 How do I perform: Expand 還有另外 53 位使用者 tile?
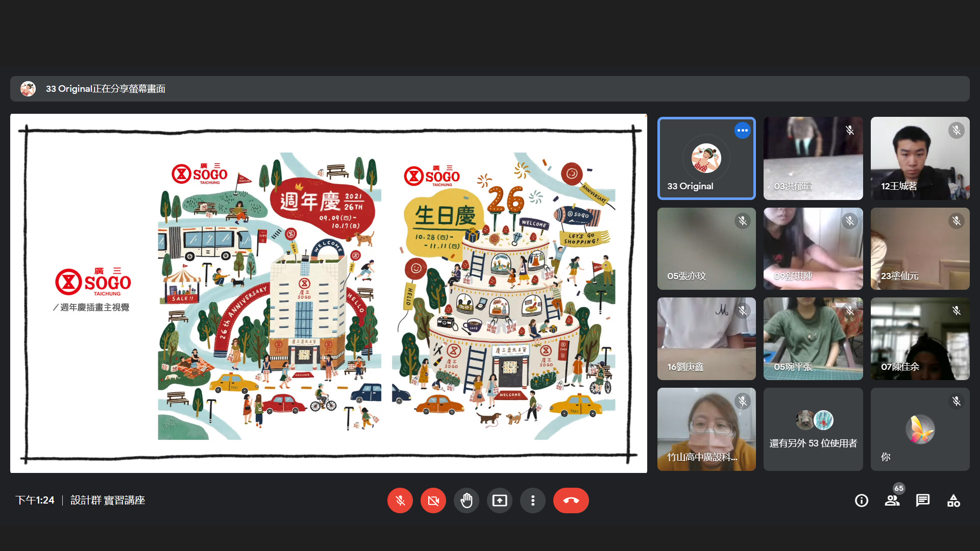pos(813,429)
